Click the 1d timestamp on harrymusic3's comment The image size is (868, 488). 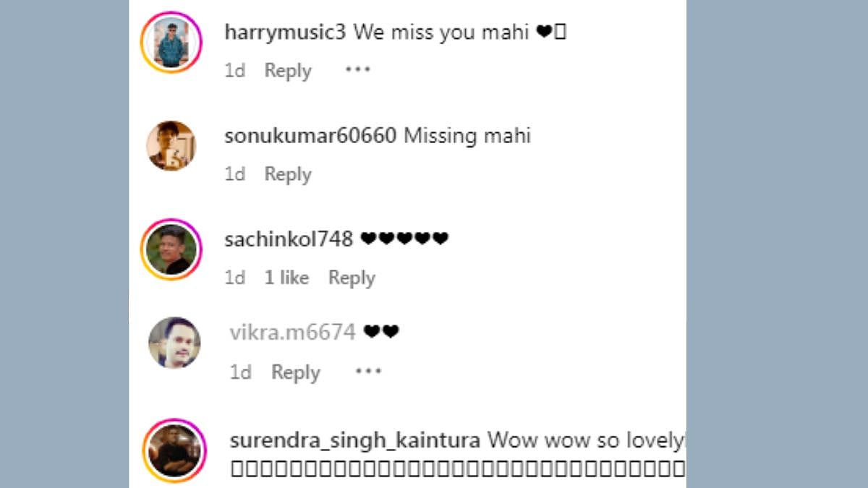tap(235, 71)
